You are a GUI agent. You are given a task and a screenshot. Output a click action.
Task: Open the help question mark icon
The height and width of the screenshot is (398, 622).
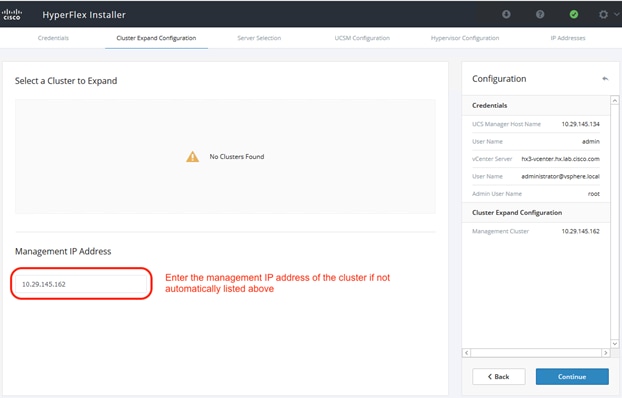(540, 15)
